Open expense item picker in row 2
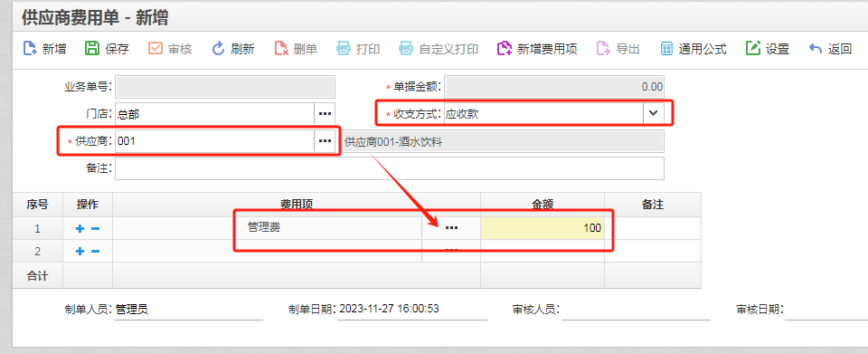Image resolution: width=868 pixels, height=354 pixels. coord(452,251)
